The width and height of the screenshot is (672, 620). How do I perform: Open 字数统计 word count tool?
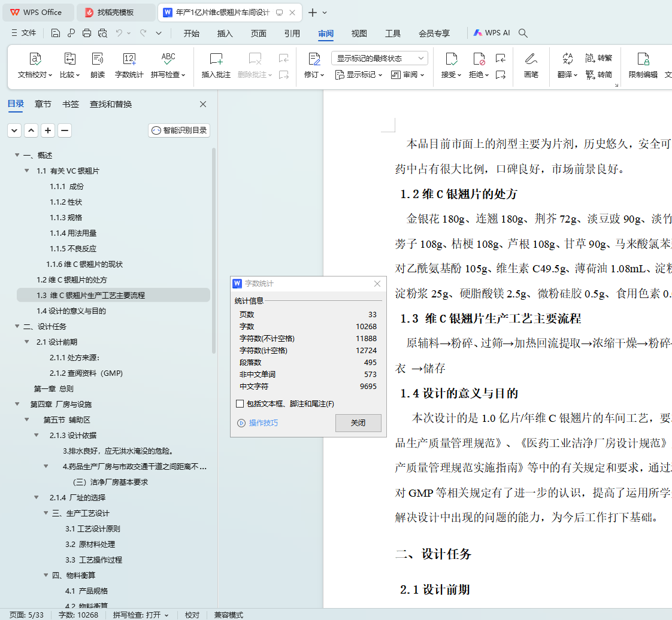tap(129, 65)
